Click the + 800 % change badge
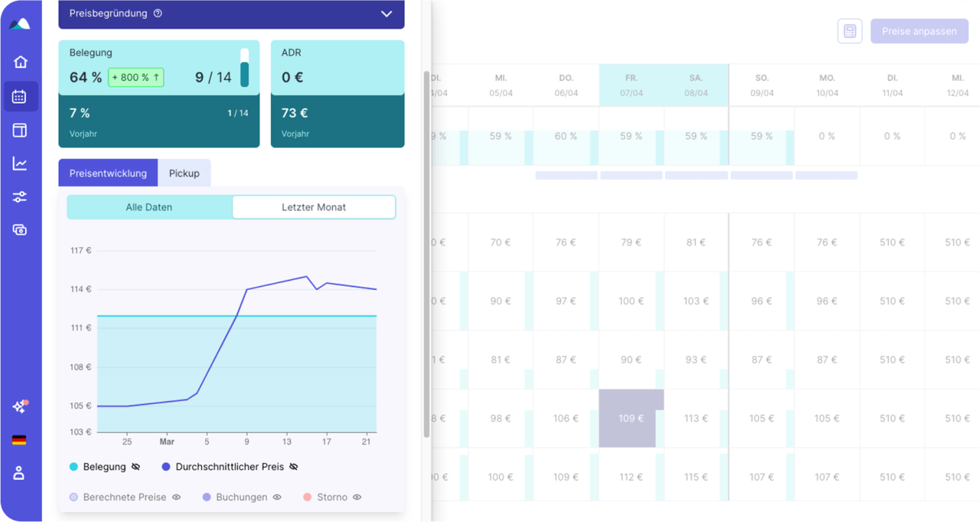 pyautogui.click(x=136, y=78)
